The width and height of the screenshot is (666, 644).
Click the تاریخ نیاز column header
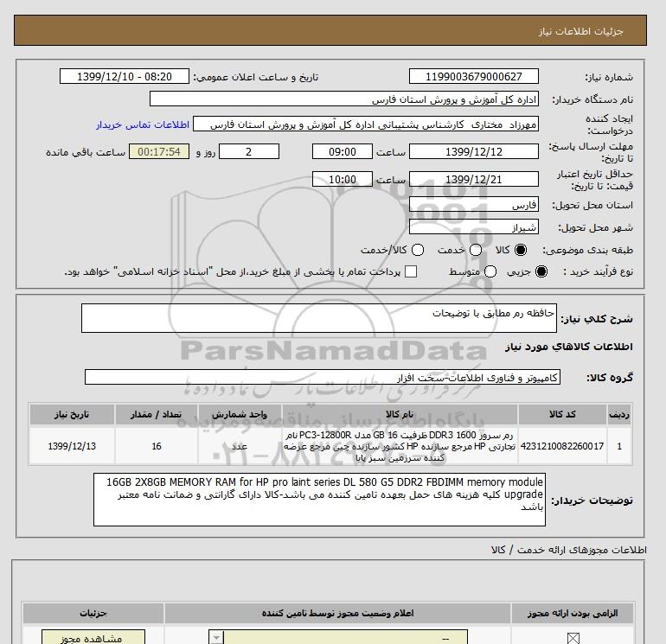pos(72,414)
